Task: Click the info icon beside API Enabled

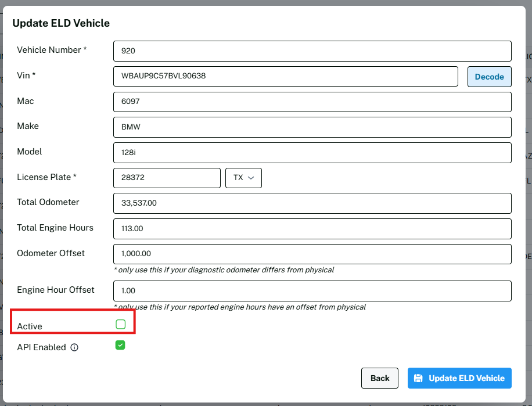Action: 74,348
